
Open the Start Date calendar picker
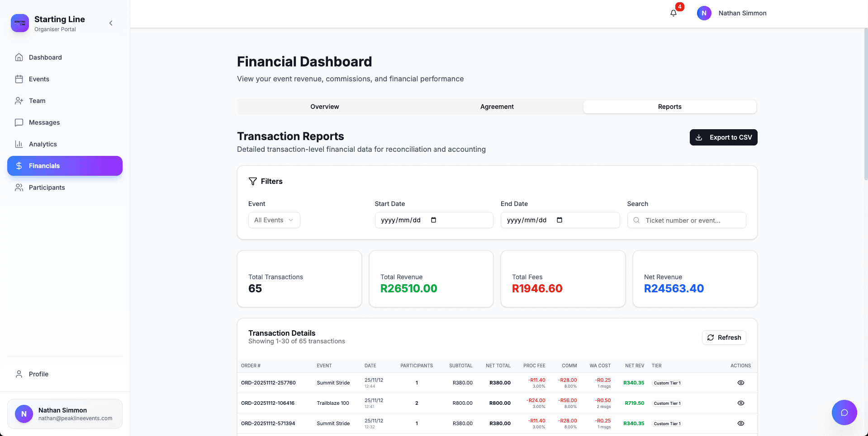coord(433,220)
